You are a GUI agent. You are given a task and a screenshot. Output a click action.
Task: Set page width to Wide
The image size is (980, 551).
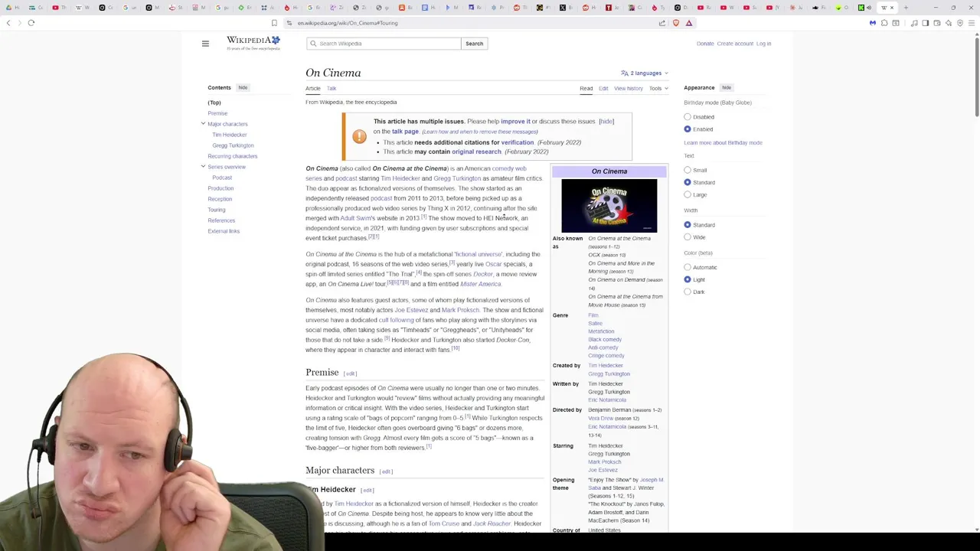(x=688, y=237)
